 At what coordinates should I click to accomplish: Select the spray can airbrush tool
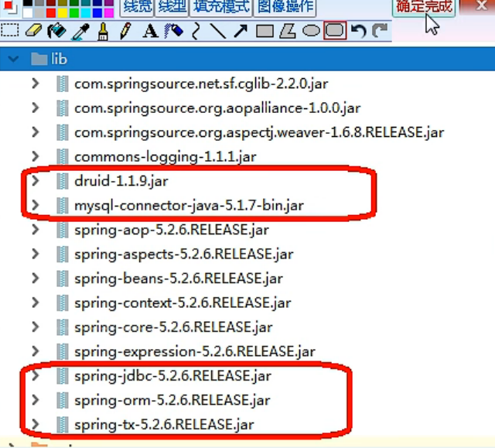[x=173, y=31]
